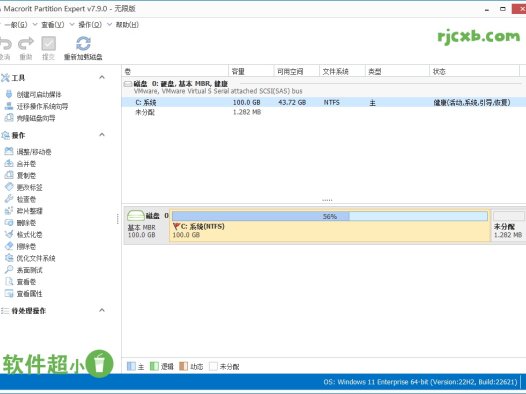Collapse the 工具 tools section chevron
The image size is (526, 394).
102,77
